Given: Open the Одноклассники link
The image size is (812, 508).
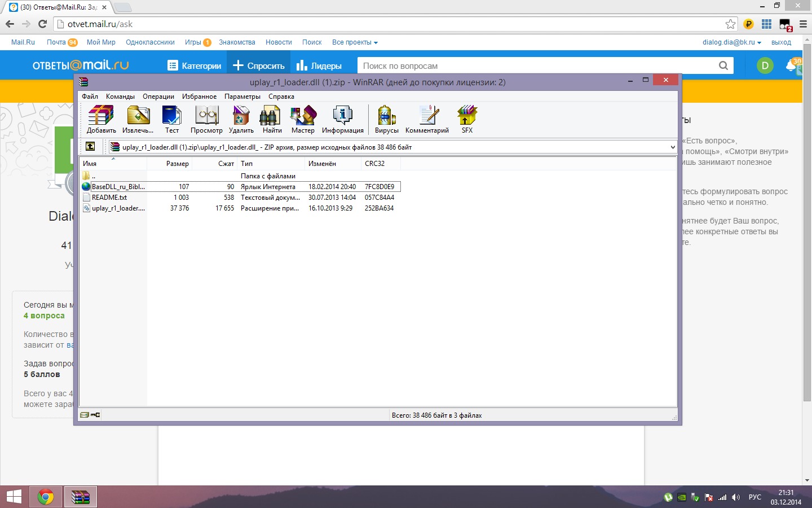Looking at the screenshot, I should click(x=150, y=42).
